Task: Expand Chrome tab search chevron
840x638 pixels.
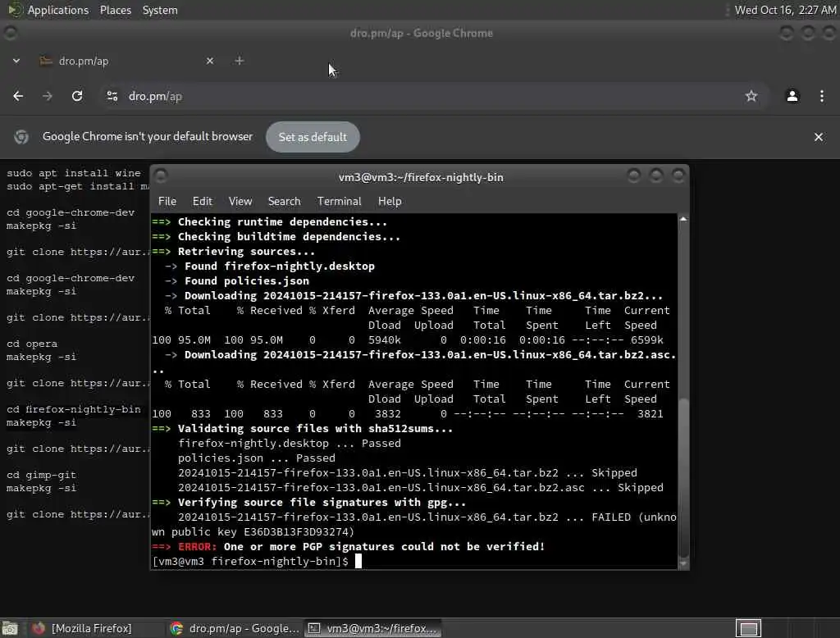Action: [16, 61]
